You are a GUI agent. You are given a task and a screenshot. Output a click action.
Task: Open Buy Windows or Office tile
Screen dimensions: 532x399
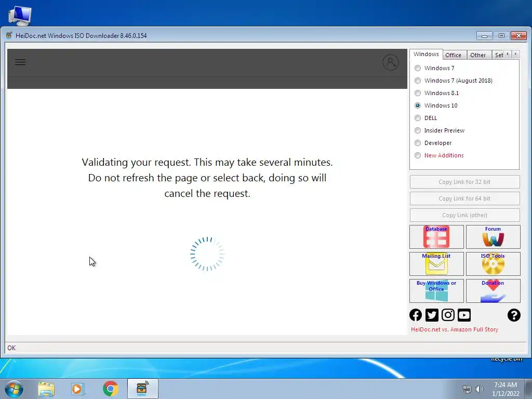(x=436, y=291)
